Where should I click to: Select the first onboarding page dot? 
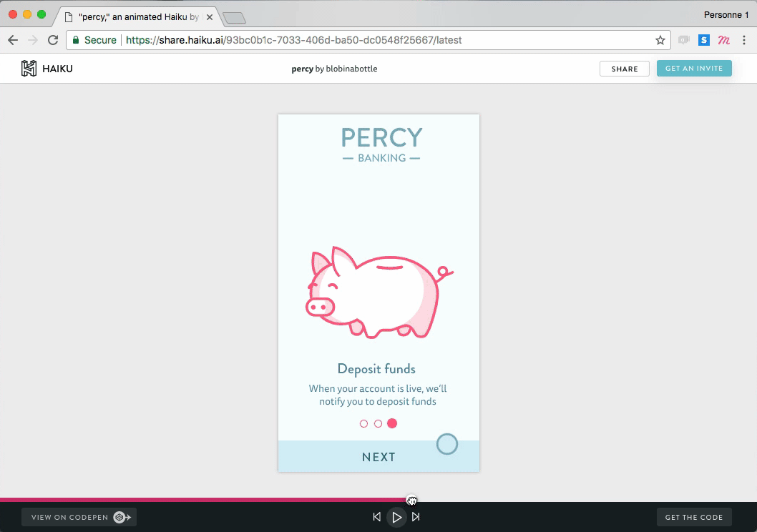click(x=363, y=424)
